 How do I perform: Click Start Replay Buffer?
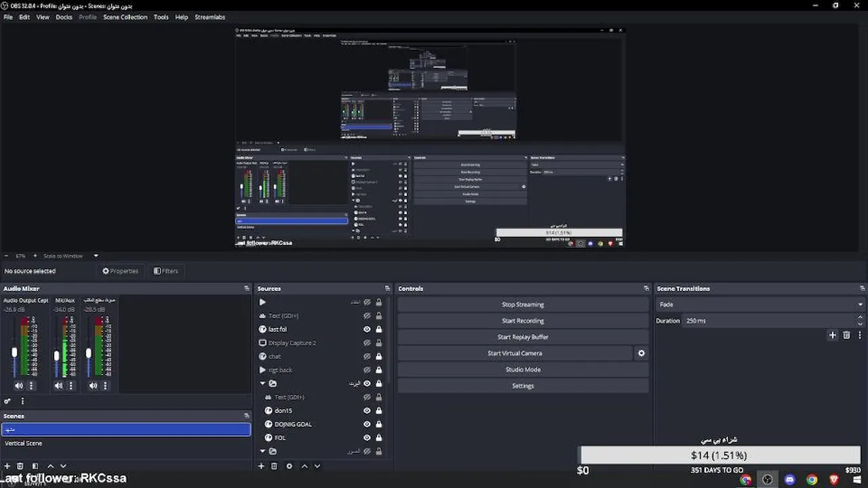523,337
